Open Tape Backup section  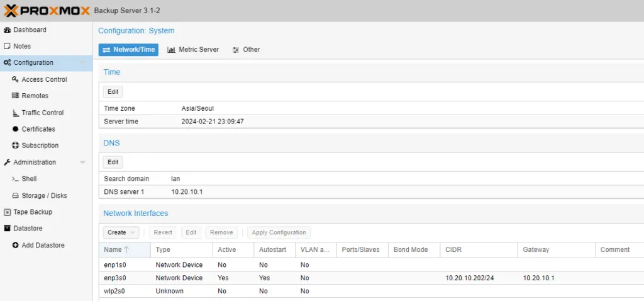click(x=46, y=212)
